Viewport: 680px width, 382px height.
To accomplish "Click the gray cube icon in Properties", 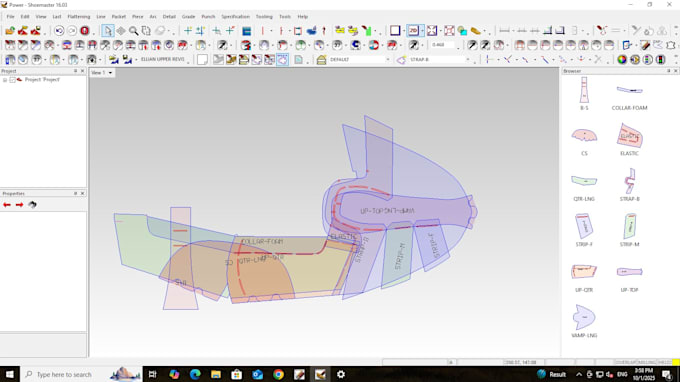I will click(x=32, y=205).
